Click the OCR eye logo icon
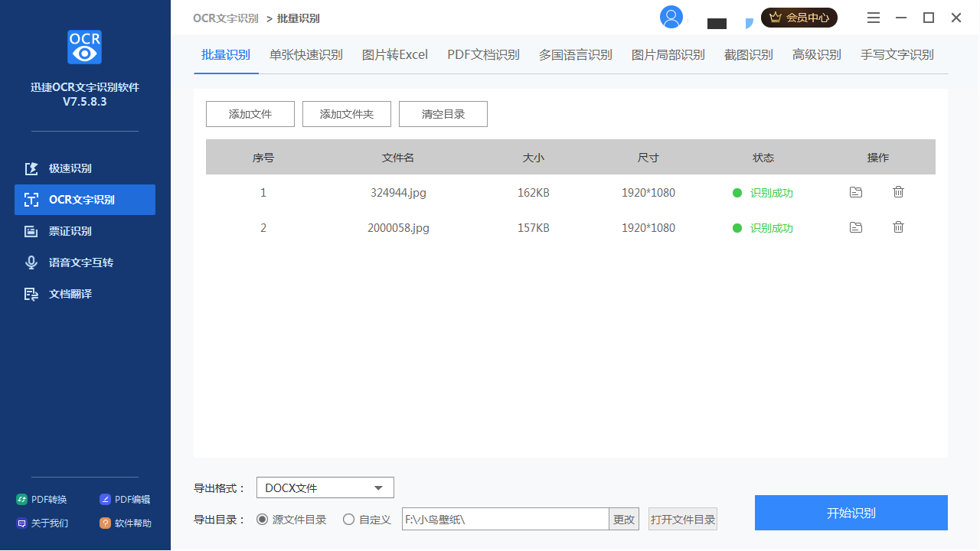Image resolution: width=980 pixels, height=551 pixels. coord(84,47)
